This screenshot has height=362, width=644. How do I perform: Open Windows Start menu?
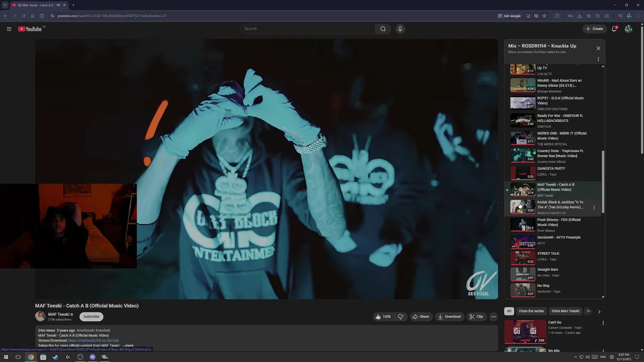(x=6, y=357)
